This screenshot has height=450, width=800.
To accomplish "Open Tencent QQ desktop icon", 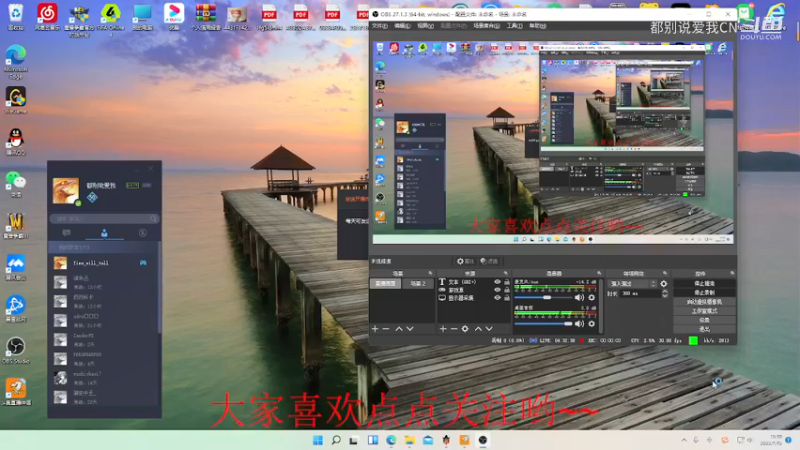I will tap(16, 141).
